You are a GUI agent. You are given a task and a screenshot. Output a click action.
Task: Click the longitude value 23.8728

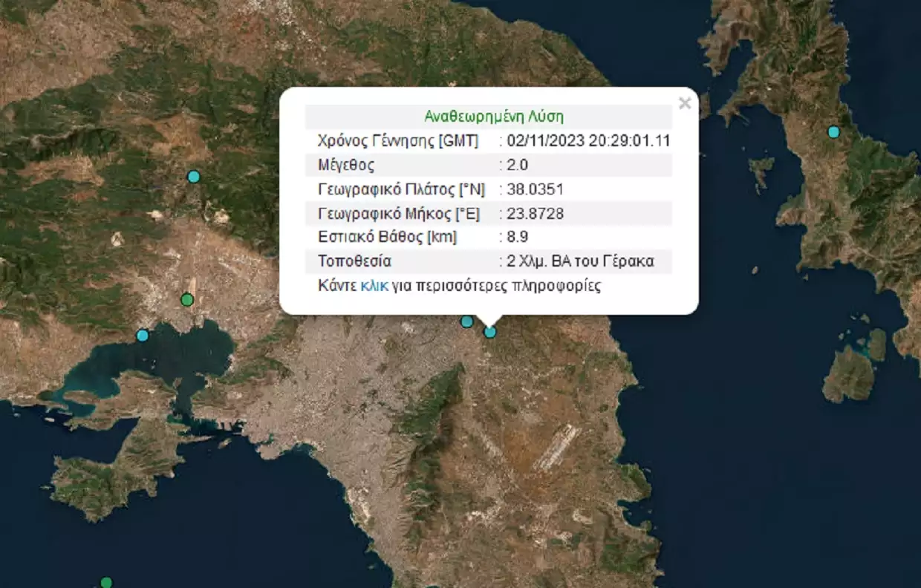(x=534, y=214)
